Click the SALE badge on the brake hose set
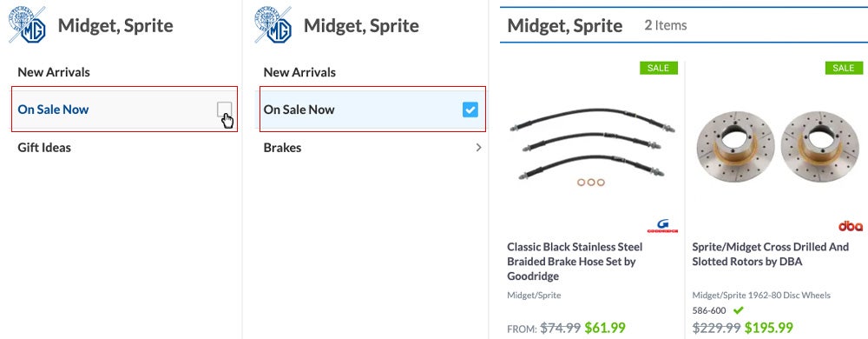Viewport: 868px width, 339px height. 658,68
